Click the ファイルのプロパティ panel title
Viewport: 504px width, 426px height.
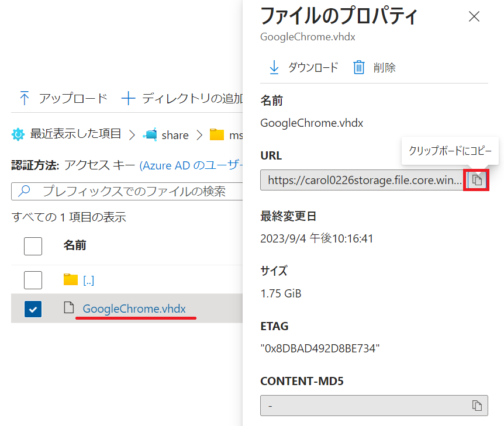click(x=339, y=16)
